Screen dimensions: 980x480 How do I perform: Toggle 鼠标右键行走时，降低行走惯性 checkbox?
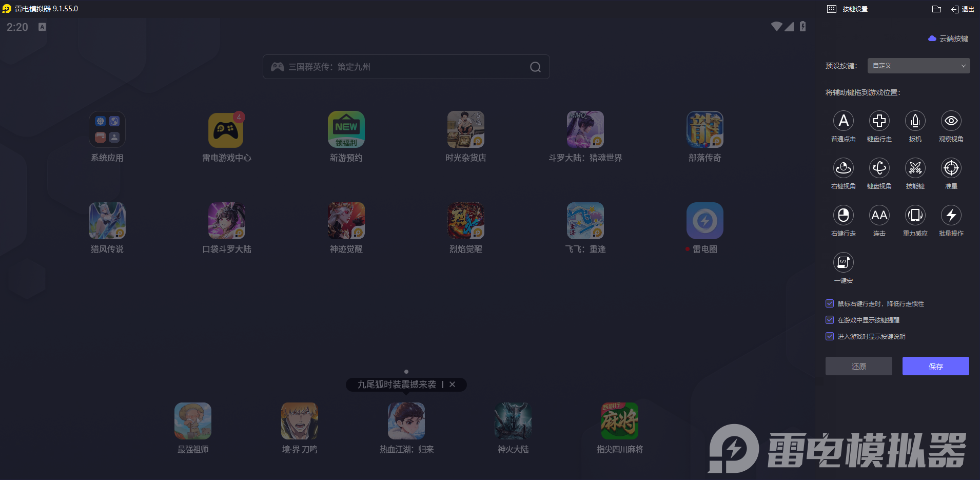coord(830,303)
